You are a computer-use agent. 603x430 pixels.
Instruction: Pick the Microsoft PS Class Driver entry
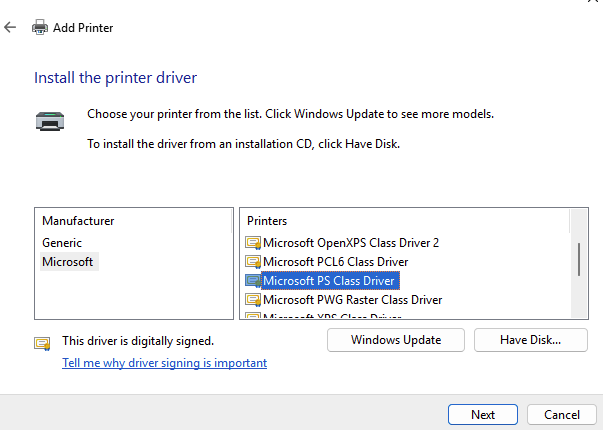tap(329, 280)
